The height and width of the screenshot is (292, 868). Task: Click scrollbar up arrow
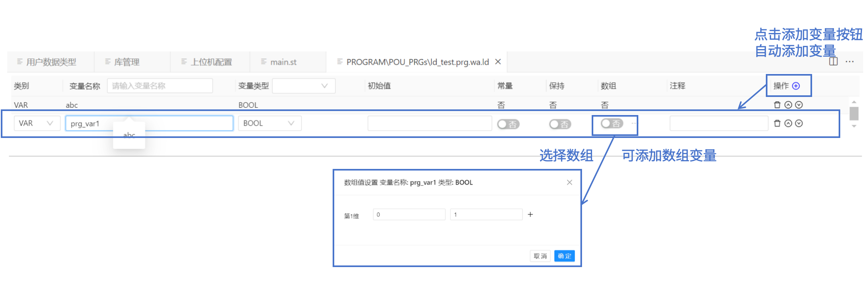click(x=854, y=102)
